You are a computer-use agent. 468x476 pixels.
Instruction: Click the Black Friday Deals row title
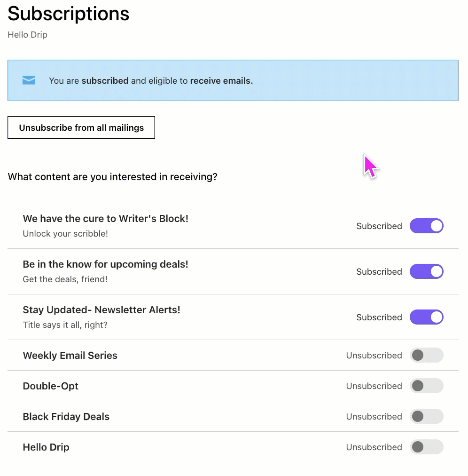(x=66, y=416)
